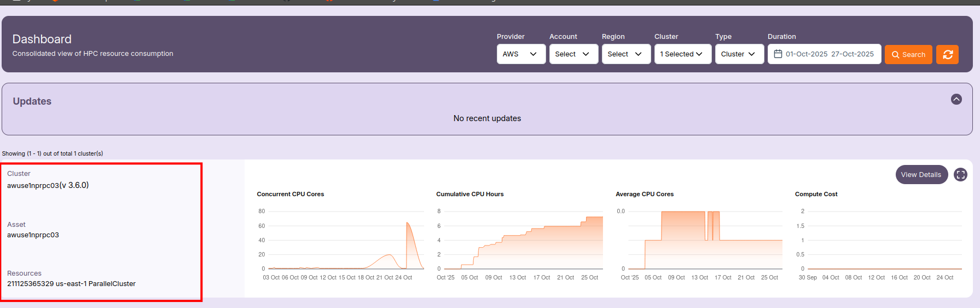Click cluster name awuse1nprpc03(v 3.6.0)
Viewport: 980px width, 308px height.
click(x=48, y=185)
